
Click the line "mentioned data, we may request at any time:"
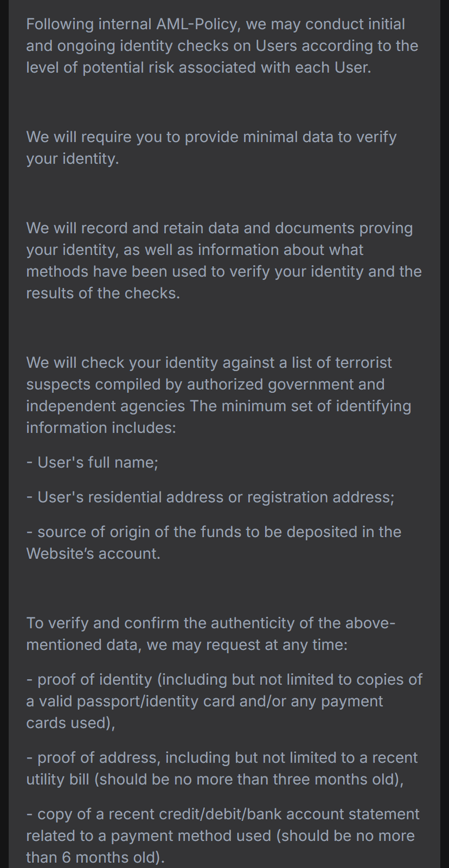click(187, 645)
